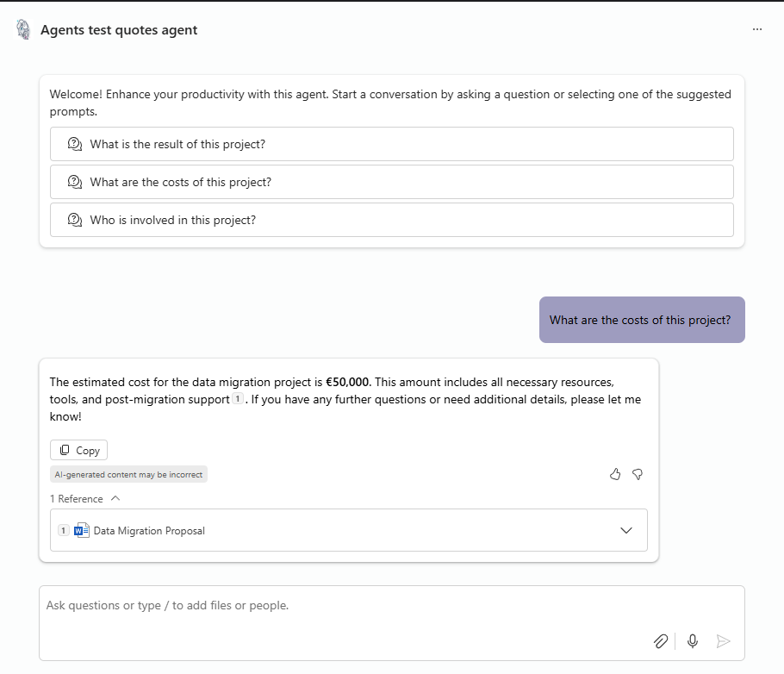Copy the agent response
Image resolution: width=784 pixels, height=674 pixels.
[x=78, y=450]
